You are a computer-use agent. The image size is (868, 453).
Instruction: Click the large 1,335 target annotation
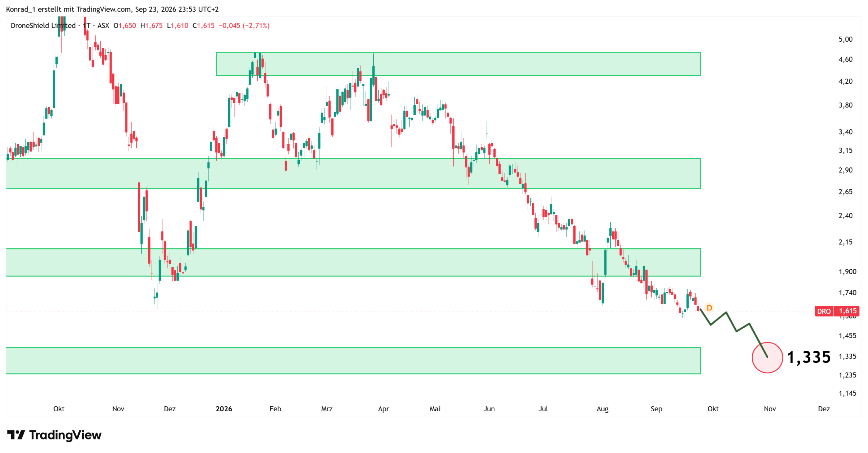pos(808,357)
